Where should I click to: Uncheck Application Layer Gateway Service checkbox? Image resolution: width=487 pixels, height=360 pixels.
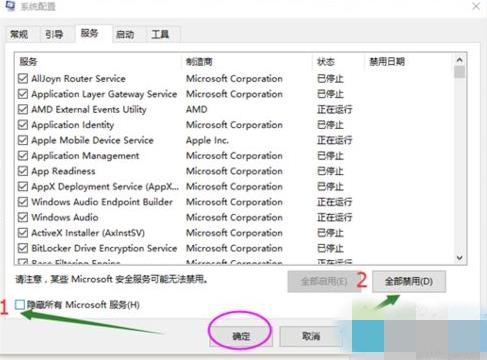click(23, 94)
